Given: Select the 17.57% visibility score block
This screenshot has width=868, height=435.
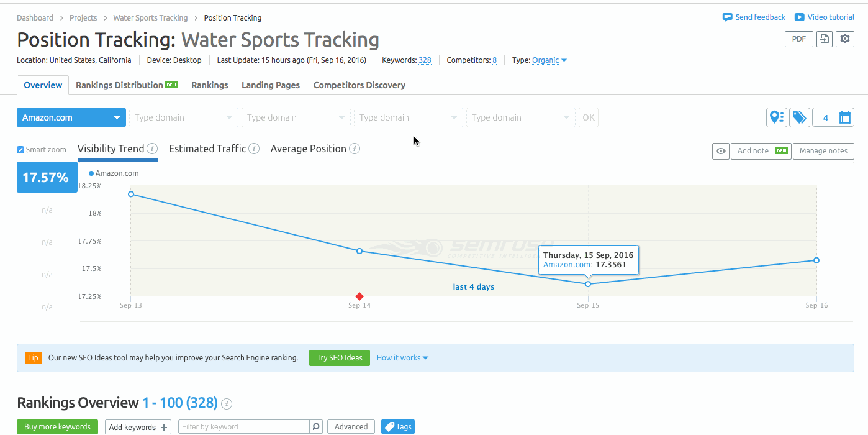Looking at the screenshot, I should [x=47, y=177].
